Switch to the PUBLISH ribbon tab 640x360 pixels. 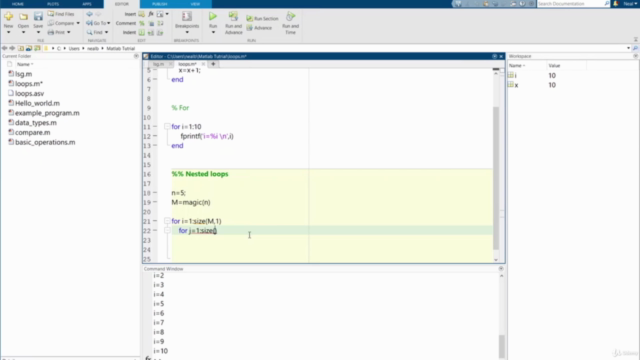(x=160, y=4)
